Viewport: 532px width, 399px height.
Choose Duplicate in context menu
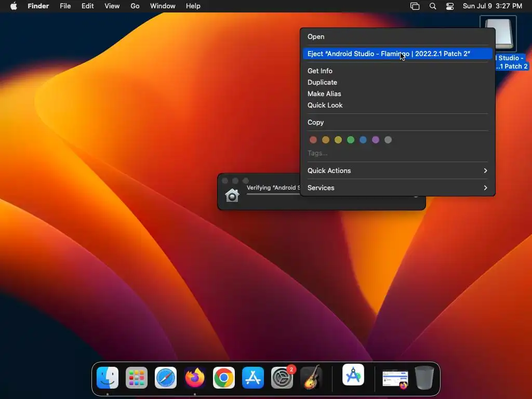(x=397, y=83)
